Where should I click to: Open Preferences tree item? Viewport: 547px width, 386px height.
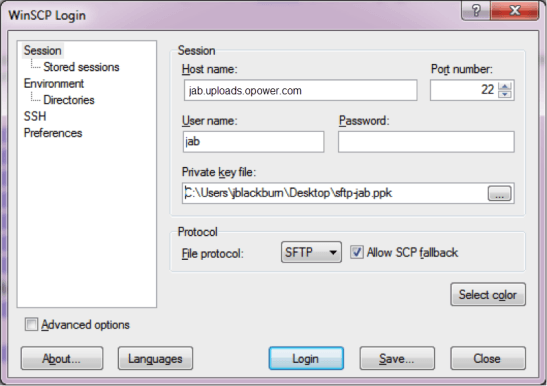click(53, 133)
